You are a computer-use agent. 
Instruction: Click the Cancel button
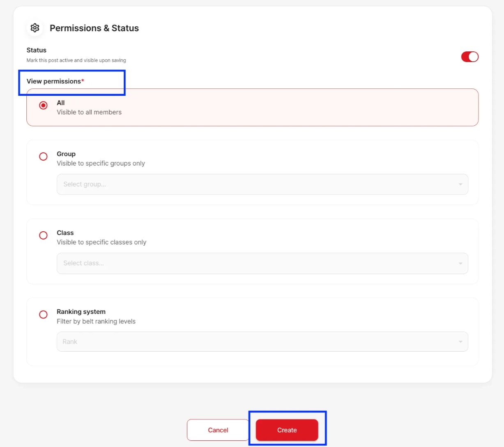218,430
